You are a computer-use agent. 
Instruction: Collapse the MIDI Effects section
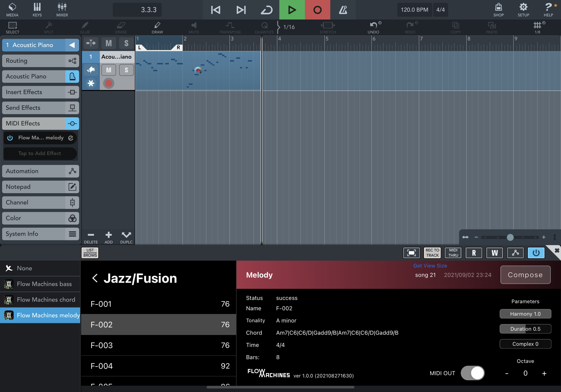coord(41,123)
